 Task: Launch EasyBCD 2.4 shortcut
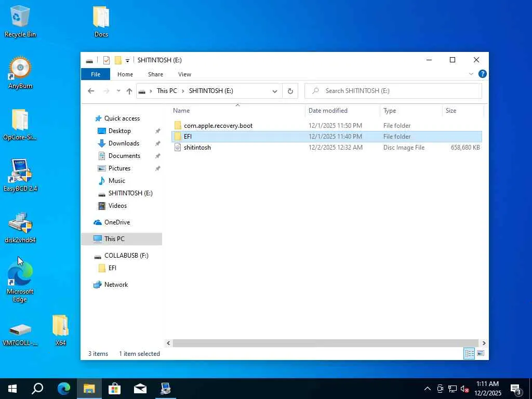coord(20,175)
